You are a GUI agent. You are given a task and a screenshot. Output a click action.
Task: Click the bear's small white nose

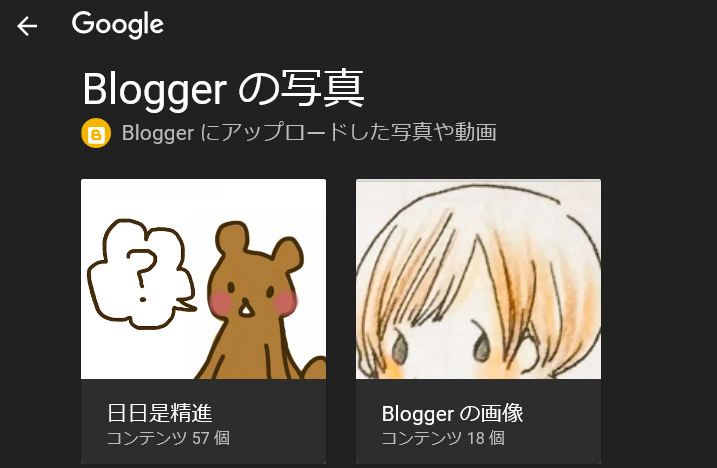pos(246,309)
